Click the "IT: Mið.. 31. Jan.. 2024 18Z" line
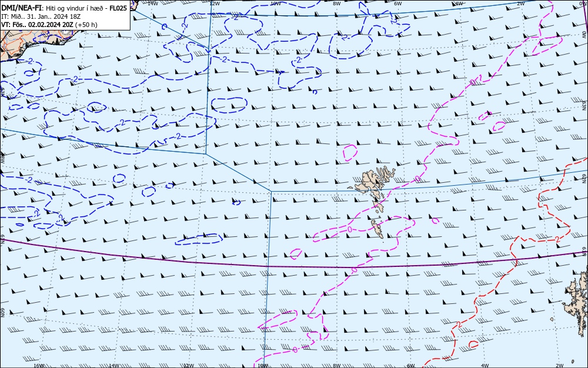 point(41,16)
